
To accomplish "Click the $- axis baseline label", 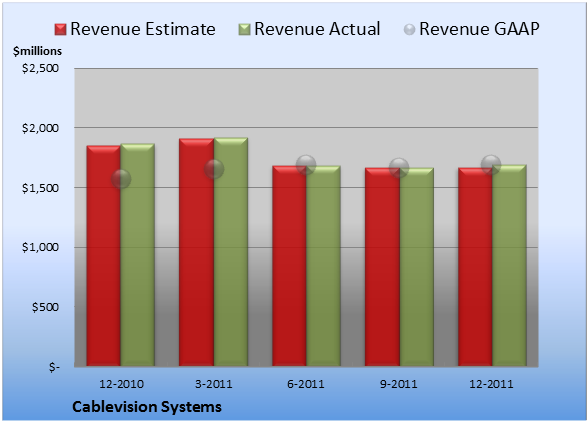I will [x=54, y=367].
